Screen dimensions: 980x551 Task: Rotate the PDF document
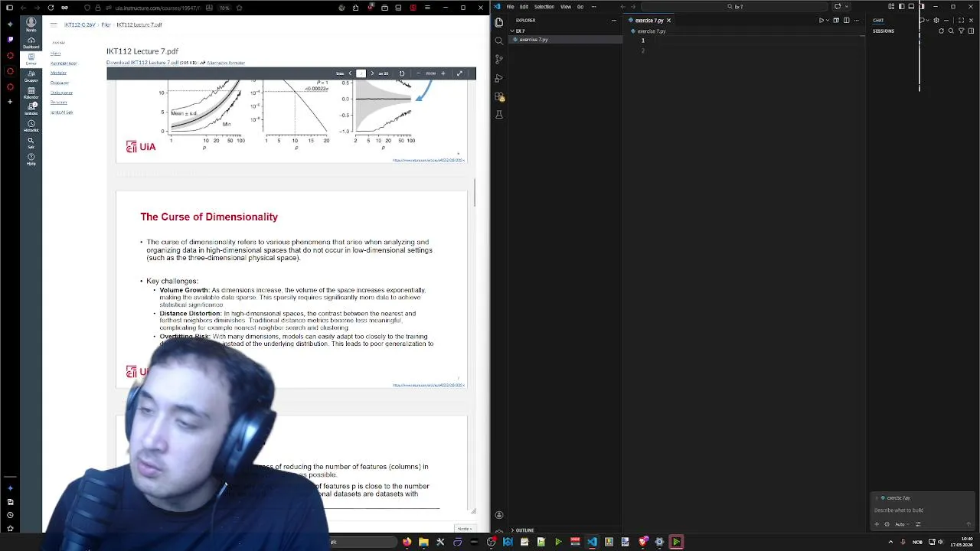click(x=402, y=73)
